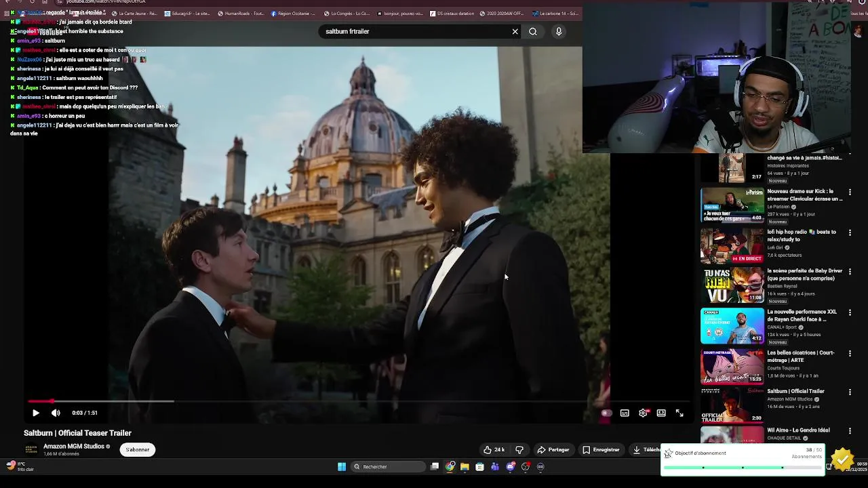Viewport: 868px width, 488px height.
Task: Subscribe via the S'abonner button
Action: point(137,449)
